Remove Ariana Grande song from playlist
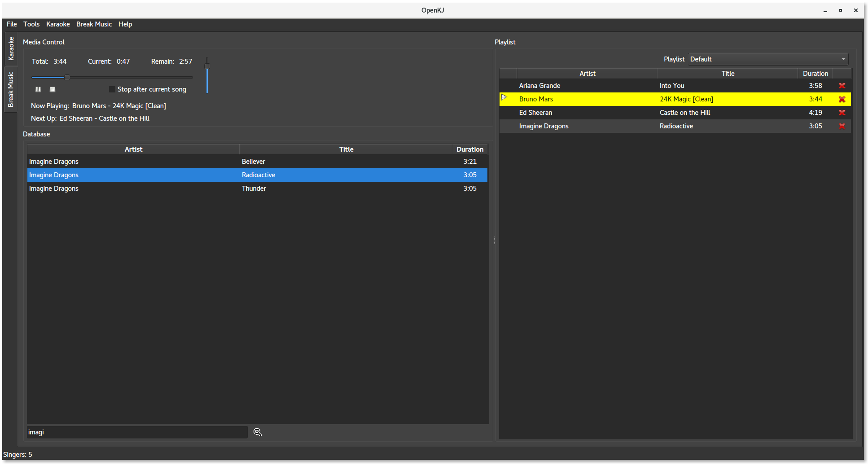The width and height of the screenshot is (868, 464). [842, 86]
